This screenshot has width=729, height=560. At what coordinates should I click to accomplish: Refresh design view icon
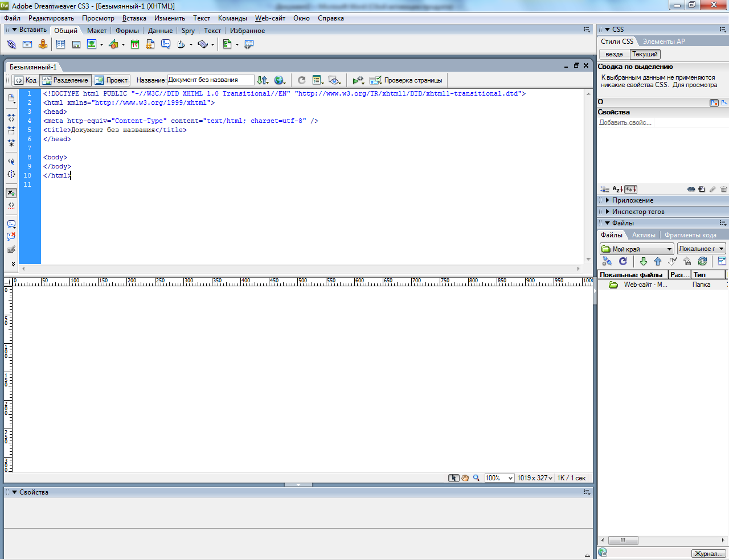pos(302,80)
